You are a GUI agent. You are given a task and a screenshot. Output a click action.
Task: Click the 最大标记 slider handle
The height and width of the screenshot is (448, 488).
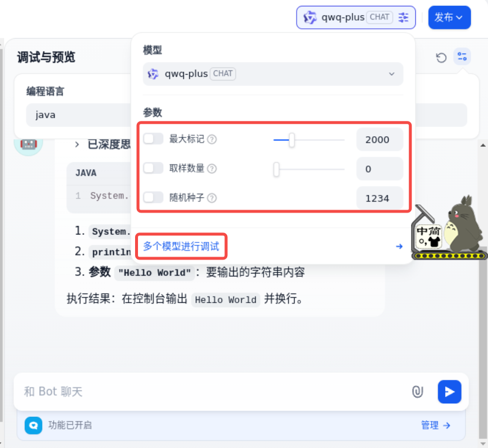pos(291,140)
